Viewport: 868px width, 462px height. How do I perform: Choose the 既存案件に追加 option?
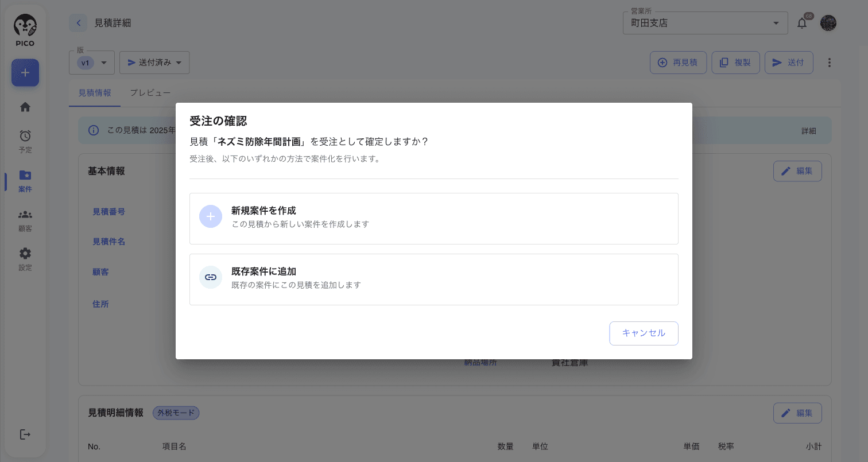pyautogui.click(x=434, y=279)
